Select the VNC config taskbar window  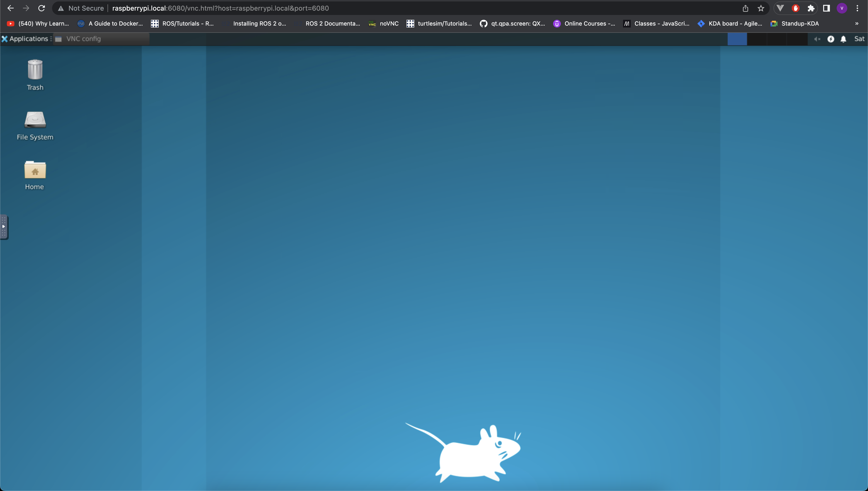(x=83, y=39)
